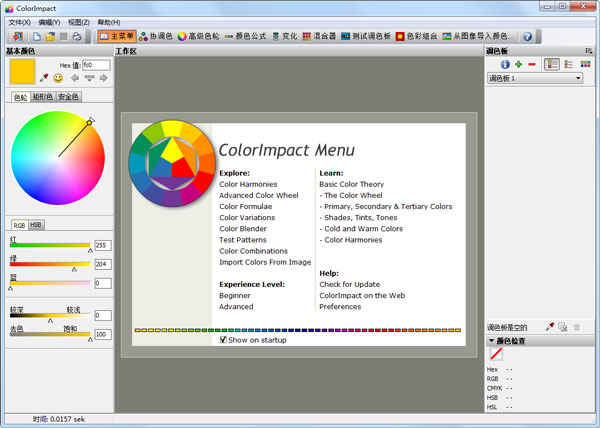The width and height of the screenshot is (600, 428).
Task: Open the 颜色公式 color formulae tool
Action: 245,36
